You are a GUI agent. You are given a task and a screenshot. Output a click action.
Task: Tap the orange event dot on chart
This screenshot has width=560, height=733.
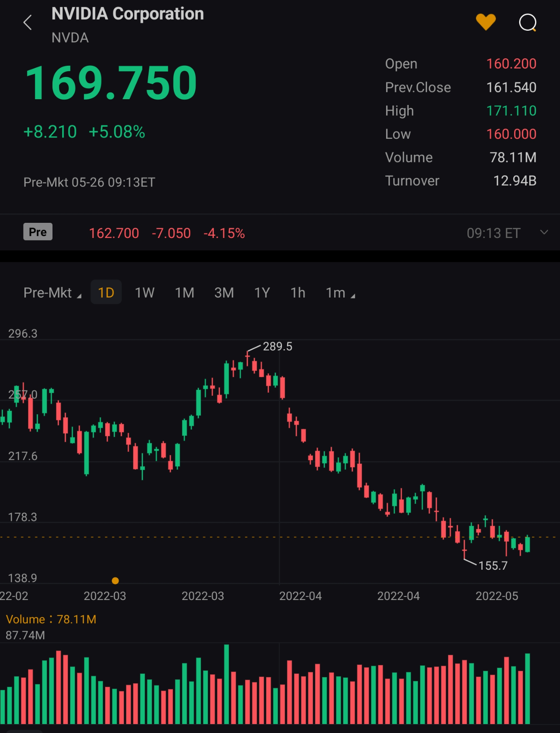115,580
